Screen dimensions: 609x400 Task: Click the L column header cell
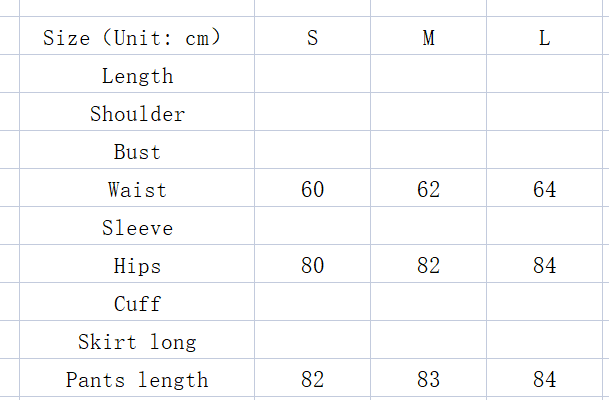coord(544,38)
